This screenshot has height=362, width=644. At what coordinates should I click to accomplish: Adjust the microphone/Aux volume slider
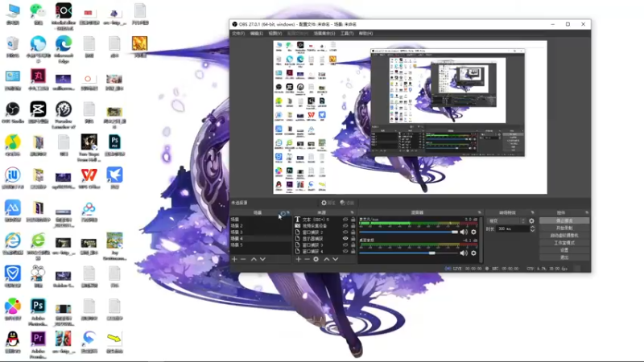click(x=409, y=232)
